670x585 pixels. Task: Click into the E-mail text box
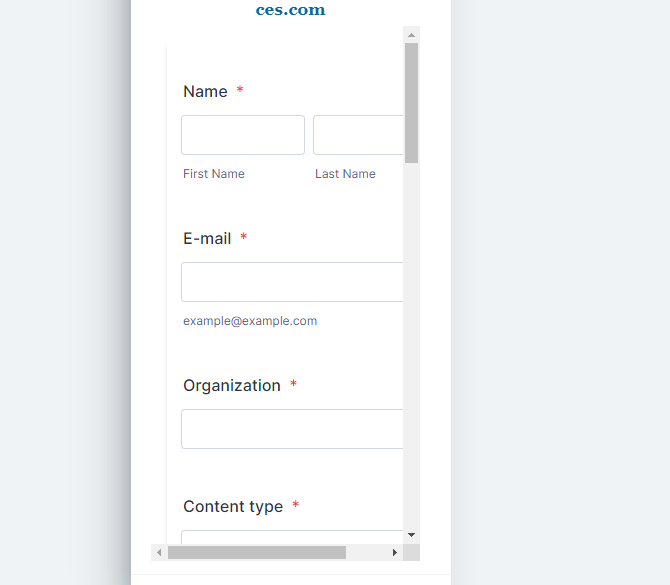292,282
